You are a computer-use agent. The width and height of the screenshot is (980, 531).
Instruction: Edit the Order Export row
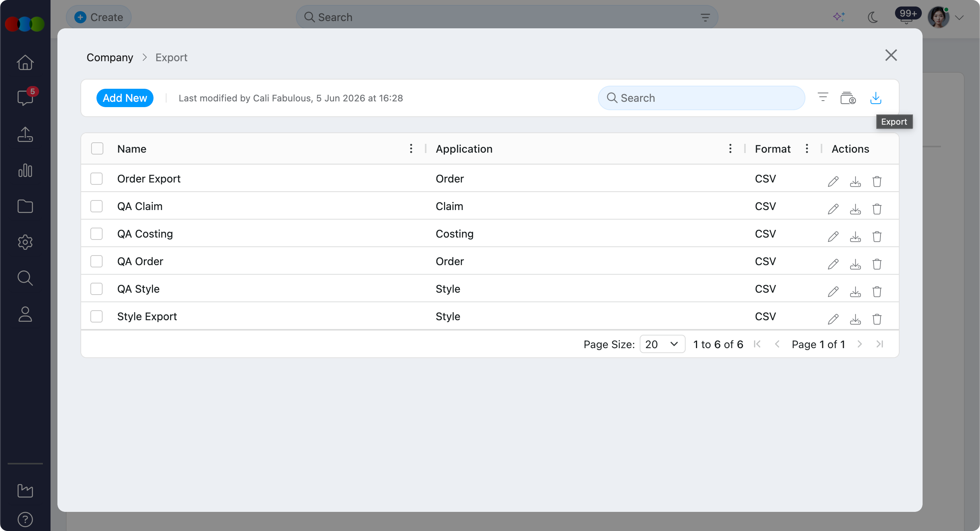click(x=833, y=181)
